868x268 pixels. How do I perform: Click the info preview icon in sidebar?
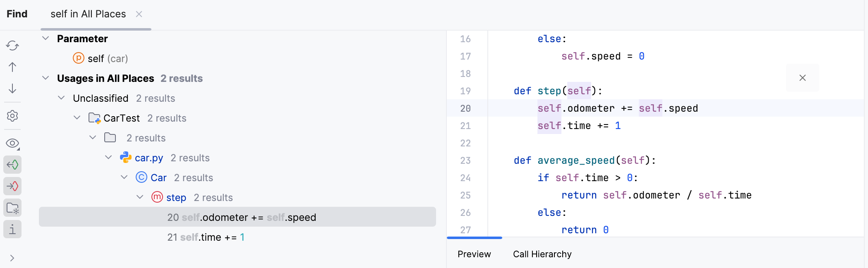pos(12,229)
